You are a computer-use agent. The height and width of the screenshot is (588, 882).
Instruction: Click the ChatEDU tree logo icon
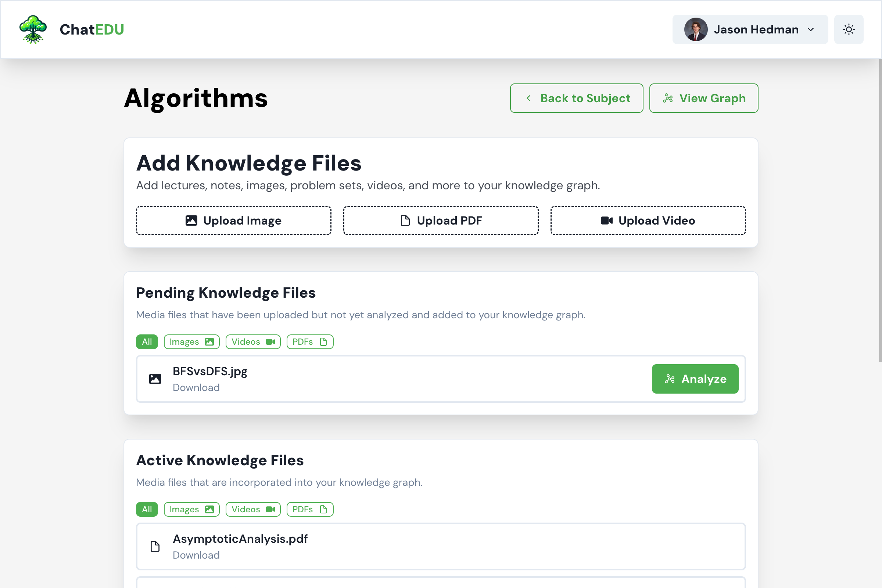33,29
